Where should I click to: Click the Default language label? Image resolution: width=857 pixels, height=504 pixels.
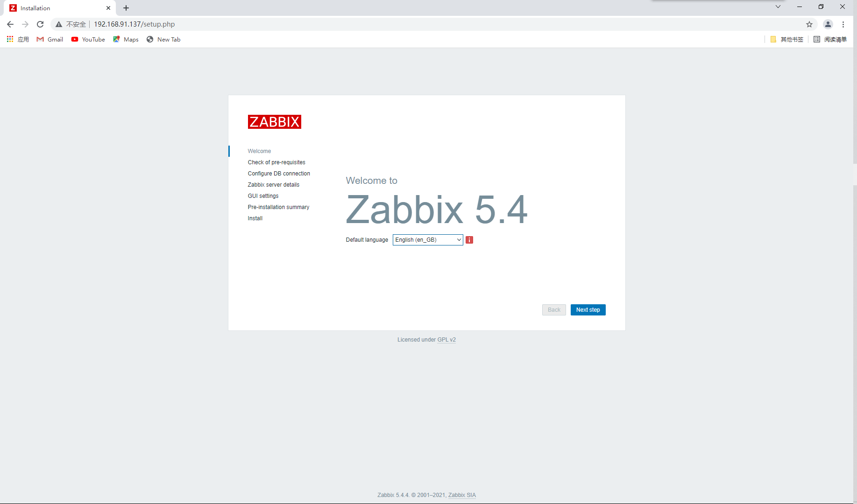(x=367, y=240)
